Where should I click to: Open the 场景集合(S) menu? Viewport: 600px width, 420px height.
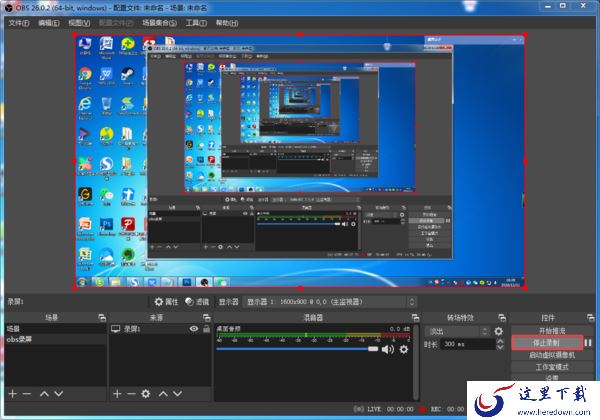click(x=159, y=23)
